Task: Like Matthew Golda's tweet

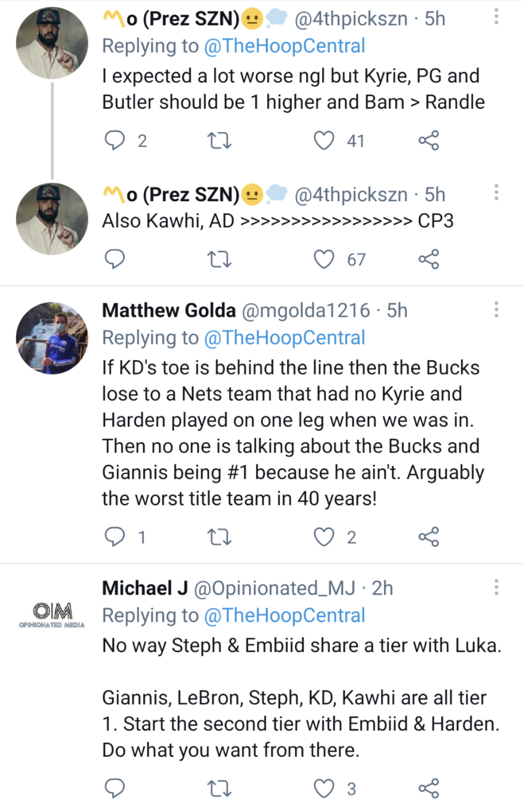Action: [324, 537]
